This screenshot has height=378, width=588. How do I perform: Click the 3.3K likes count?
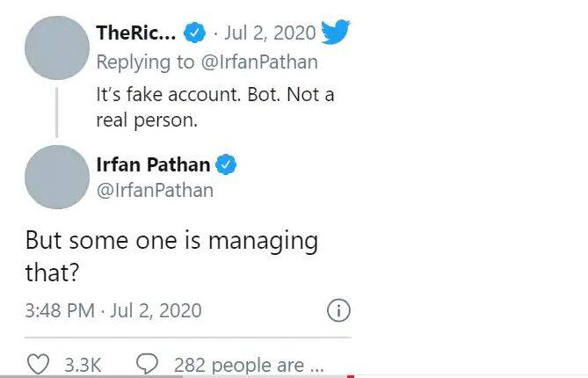coord(85,365)
